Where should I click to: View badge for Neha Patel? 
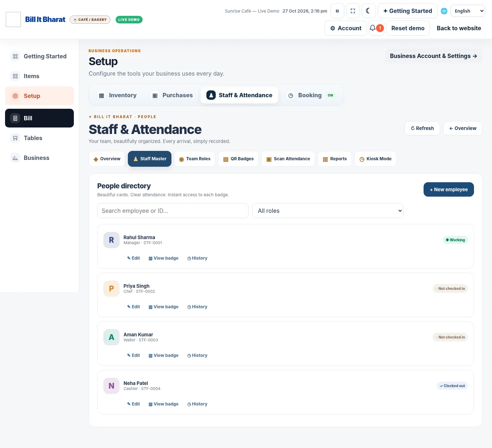pyautogui.click(x=164, y=404)
